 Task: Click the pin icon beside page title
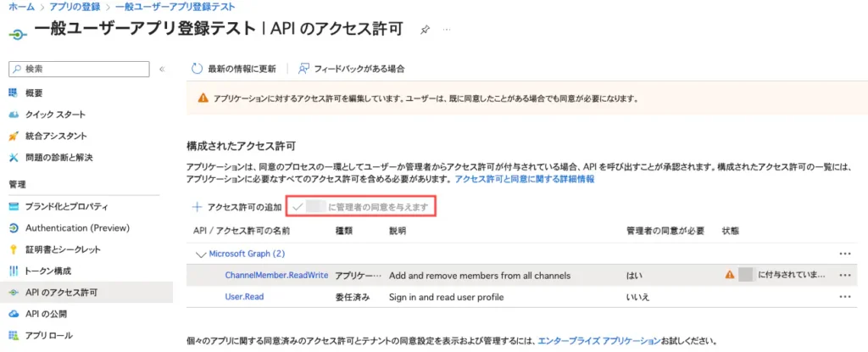(x=425, y=30)
